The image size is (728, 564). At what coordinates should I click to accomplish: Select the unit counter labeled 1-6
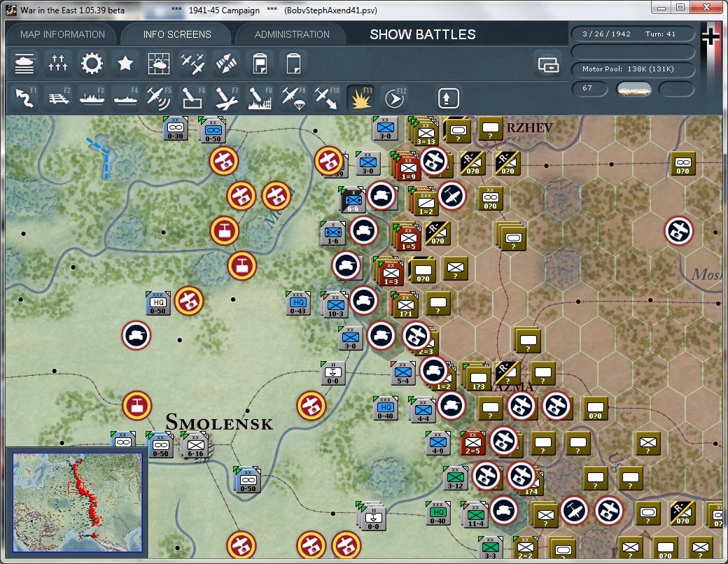333,234
